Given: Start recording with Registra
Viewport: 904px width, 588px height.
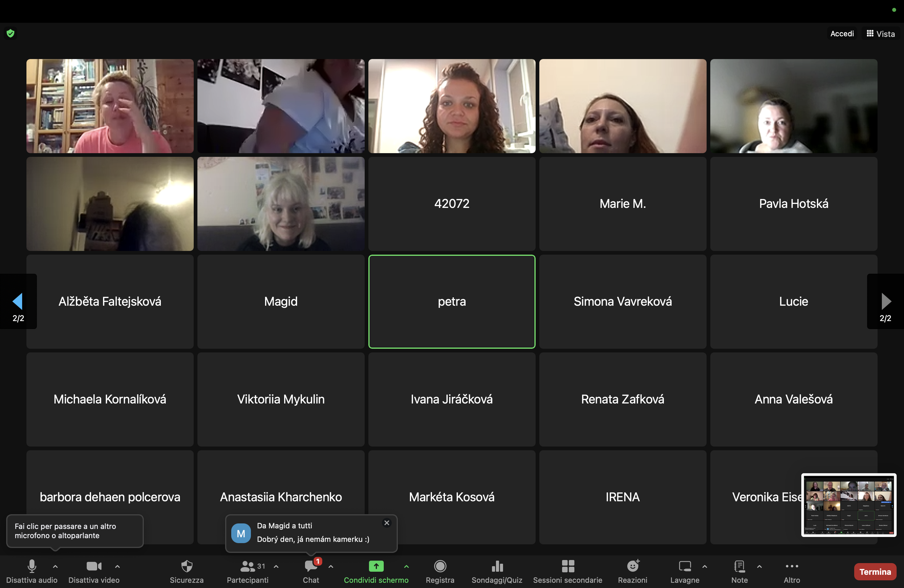Looking at the screenshot, I should coord(440,571).
